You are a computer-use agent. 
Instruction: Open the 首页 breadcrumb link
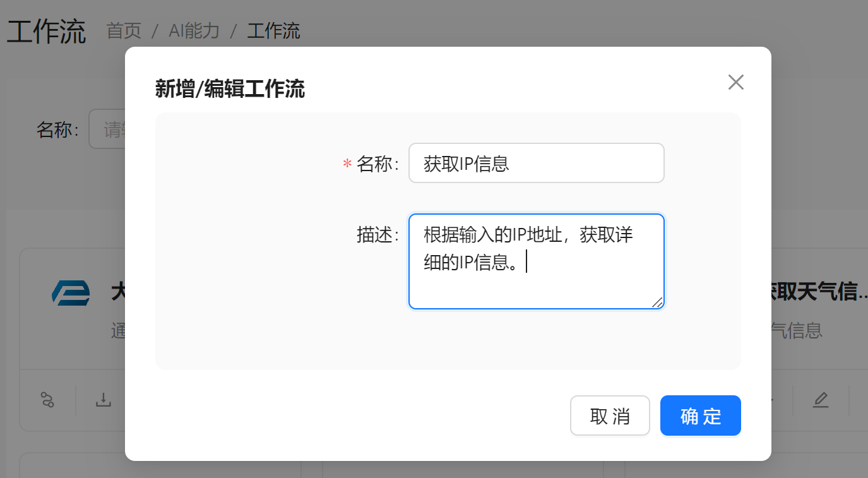click(124, 31)
